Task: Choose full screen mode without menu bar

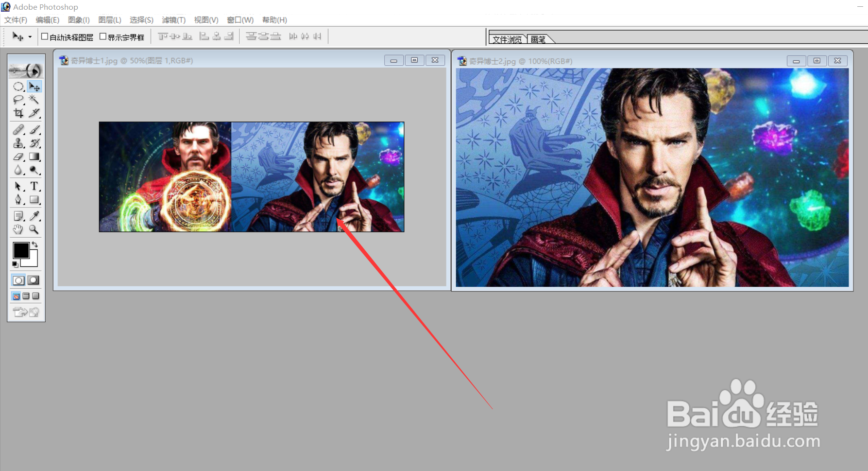Action: tap(35, 296)
